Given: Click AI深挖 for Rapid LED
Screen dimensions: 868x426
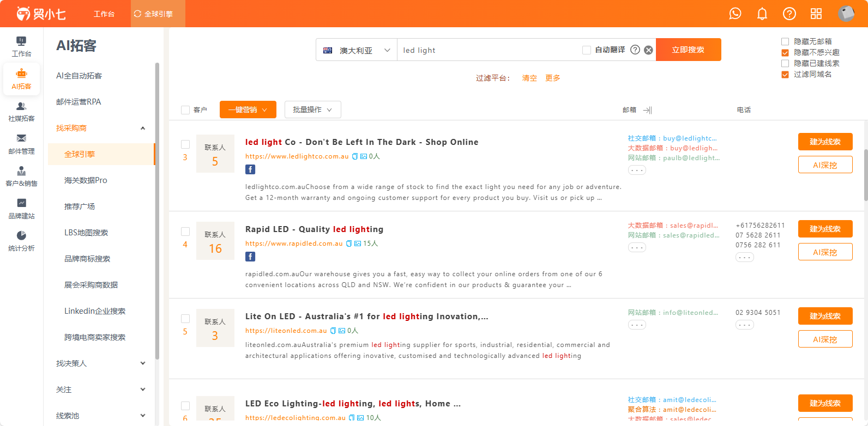Looking at the screenshot, I should (825, 252).
